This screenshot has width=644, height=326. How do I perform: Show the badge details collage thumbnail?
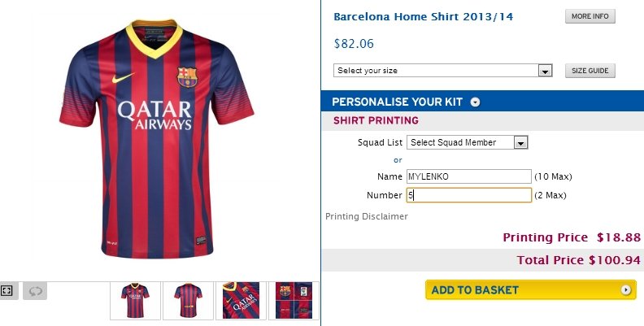[x=294, y=301]
